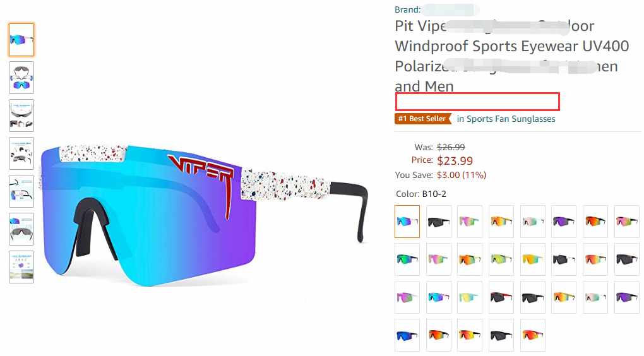Pick the all-black sunglasses swatch beside the selected one

(439, 222)
